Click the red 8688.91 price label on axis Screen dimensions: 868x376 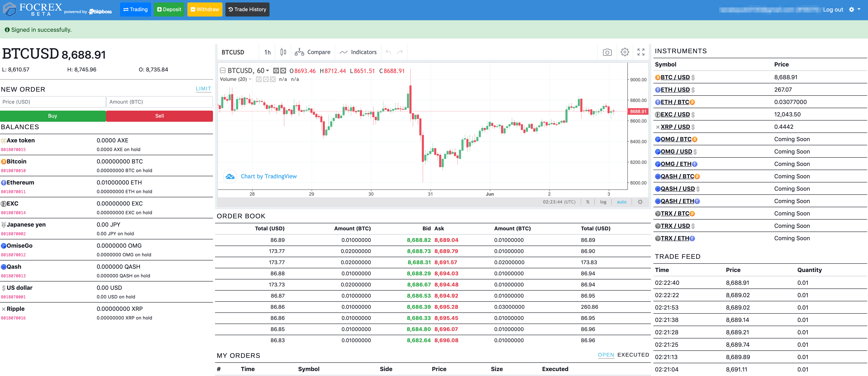point(638,111)
